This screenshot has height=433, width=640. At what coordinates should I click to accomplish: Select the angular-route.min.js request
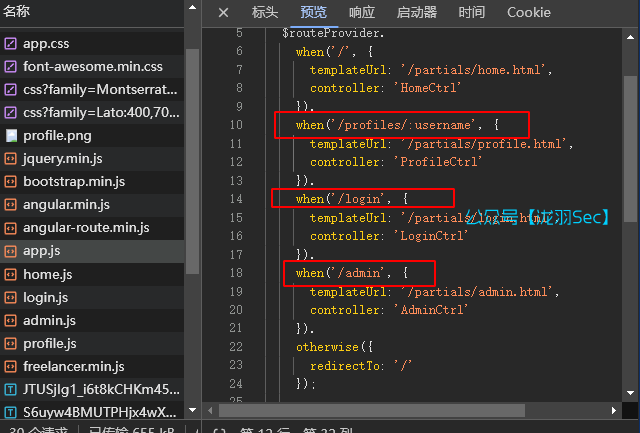pyautogui.click(x=87, y=228)
